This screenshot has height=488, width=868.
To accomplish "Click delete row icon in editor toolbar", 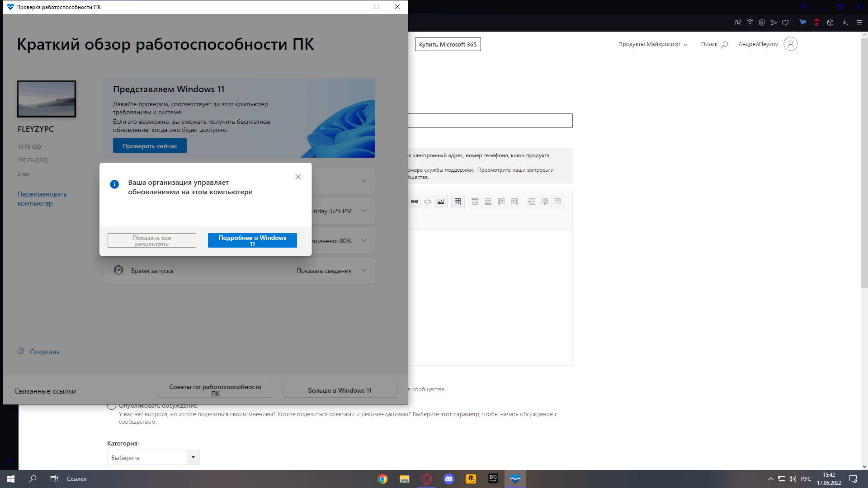I will pyautogui.click(x=532, y=202).
